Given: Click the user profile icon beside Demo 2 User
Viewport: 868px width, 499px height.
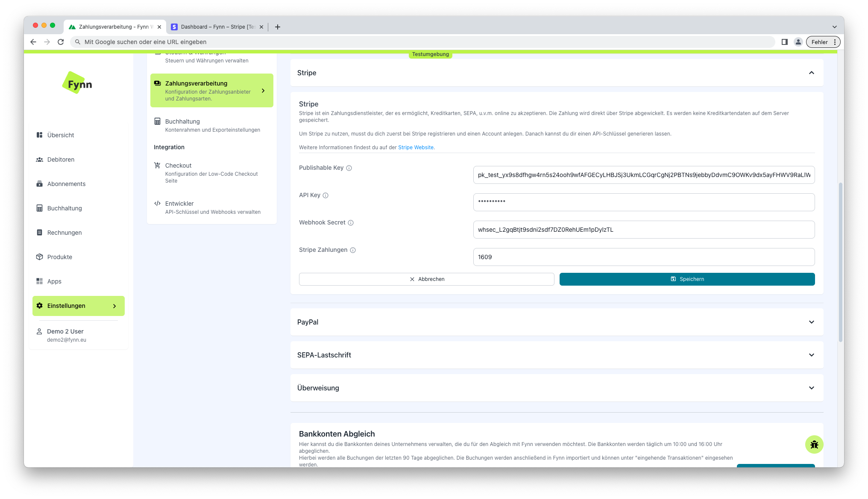Looking at the screenshot, I should point(39,331).
